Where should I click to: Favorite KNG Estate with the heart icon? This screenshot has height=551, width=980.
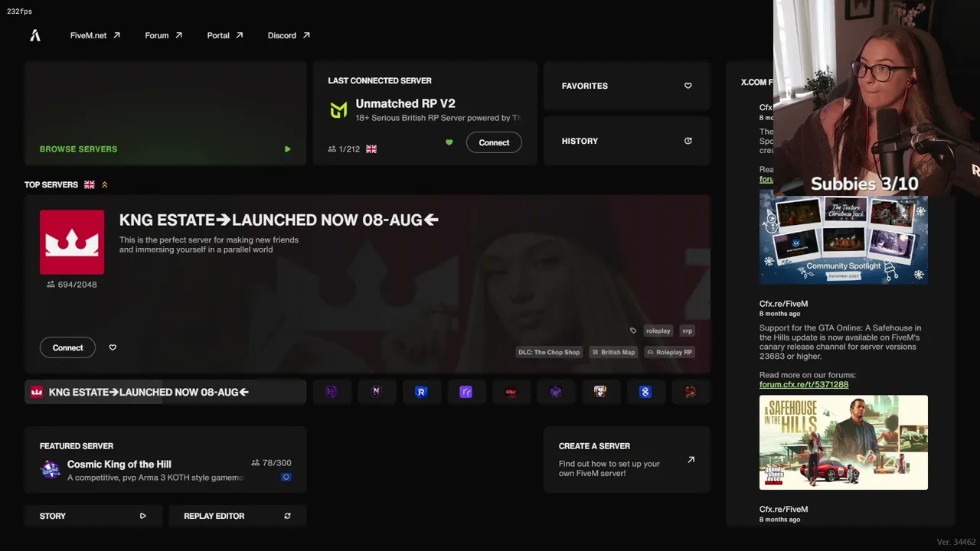click(x=113, y=347)
